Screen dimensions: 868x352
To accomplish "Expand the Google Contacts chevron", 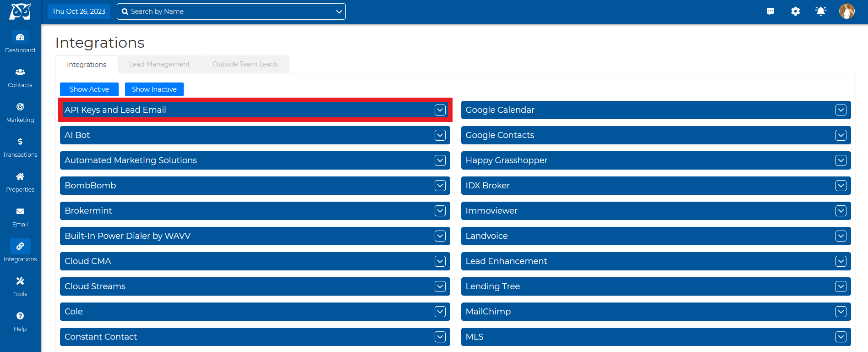I will (x=841, y=135).
